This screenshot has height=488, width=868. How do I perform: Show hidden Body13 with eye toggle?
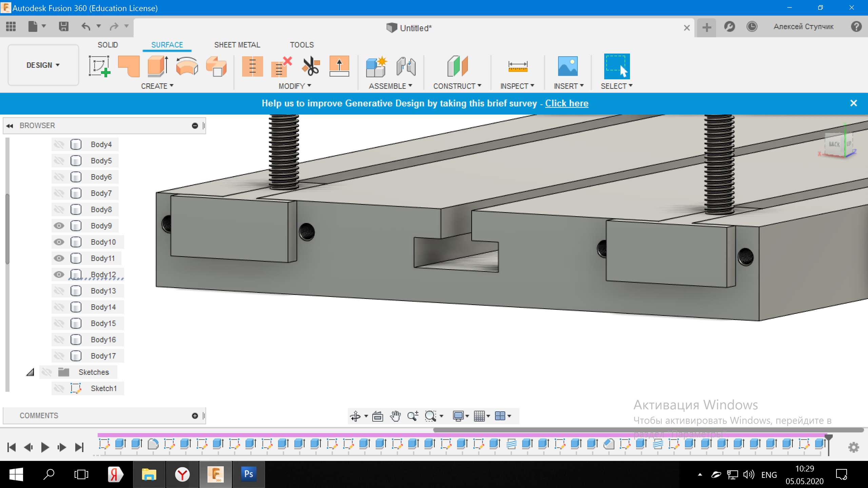click(59, 291)
